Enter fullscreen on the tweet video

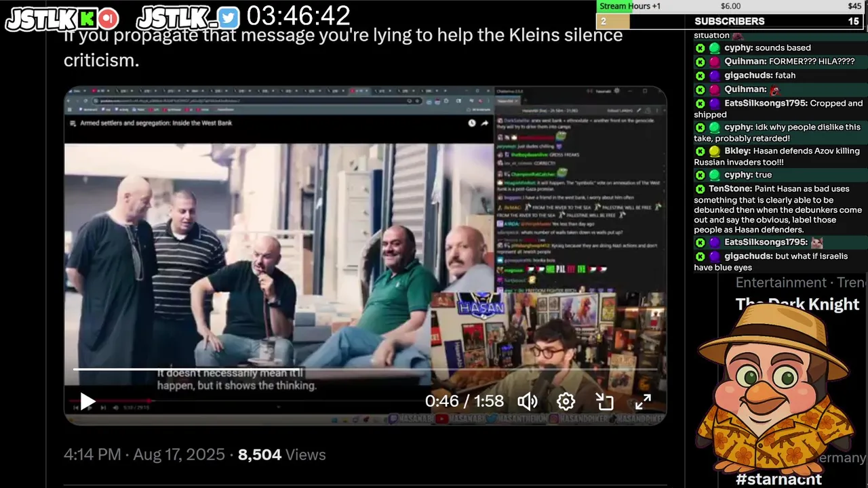click(643, 401)
